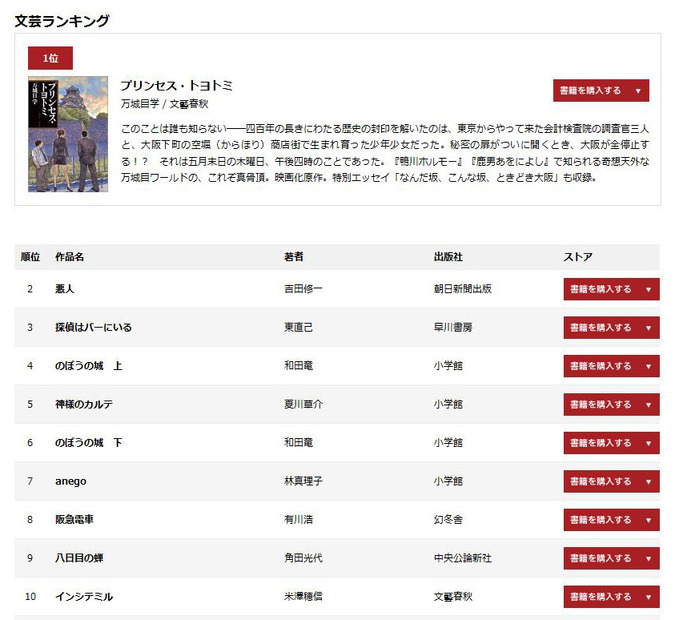This screenshot has height=620, width=675.
Task: Click the 1位 rank badge
Action: pos(50,58)
